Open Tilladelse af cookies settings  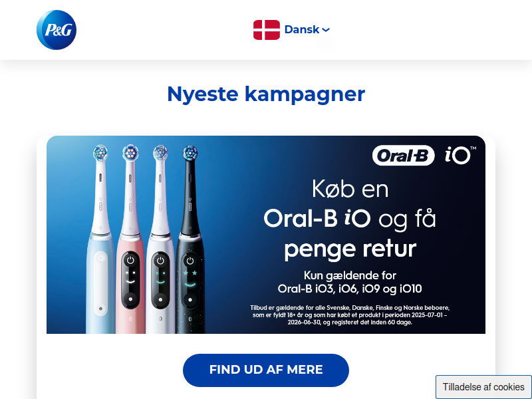tap(483, 387)
